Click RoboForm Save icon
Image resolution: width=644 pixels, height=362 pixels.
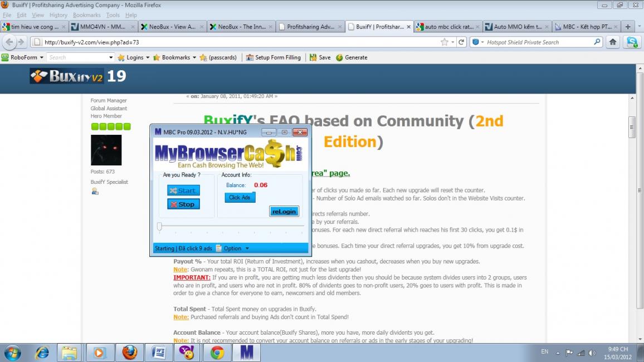point(320,57)
